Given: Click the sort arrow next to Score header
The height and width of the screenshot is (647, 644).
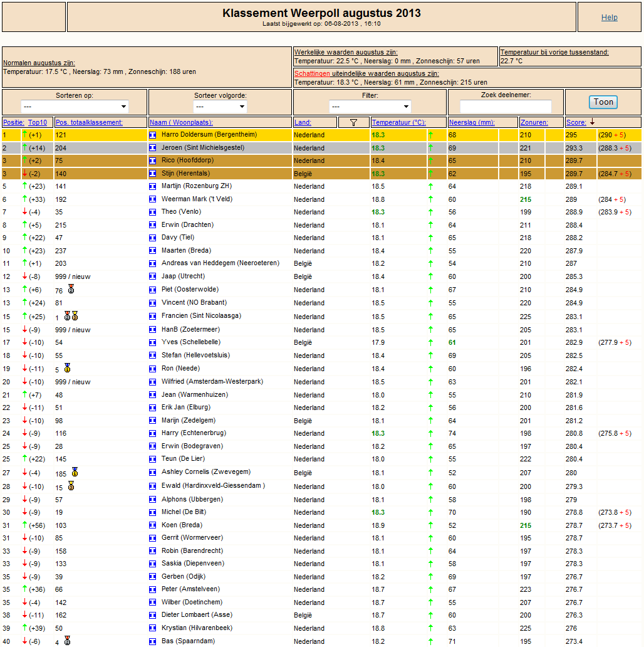Looking at the screenshot, I should tap(593, 122).
